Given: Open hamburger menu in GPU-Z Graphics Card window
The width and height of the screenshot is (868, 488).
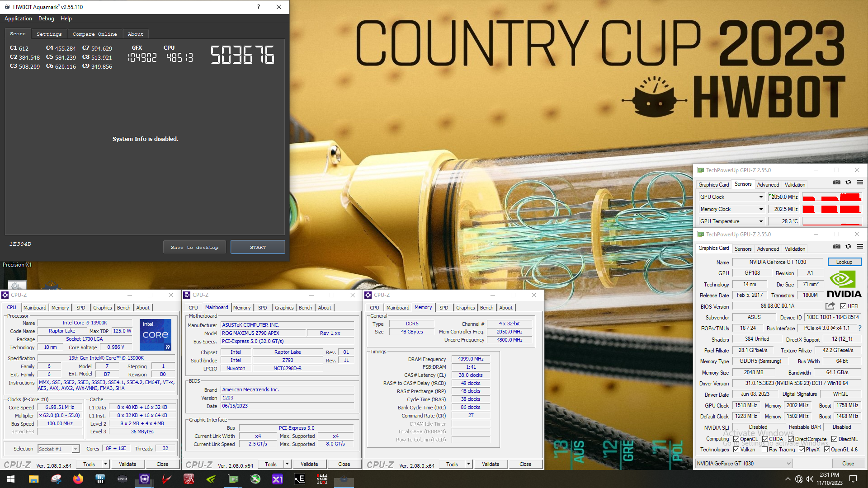Looking at the screenshot, I should coord(860,247).
